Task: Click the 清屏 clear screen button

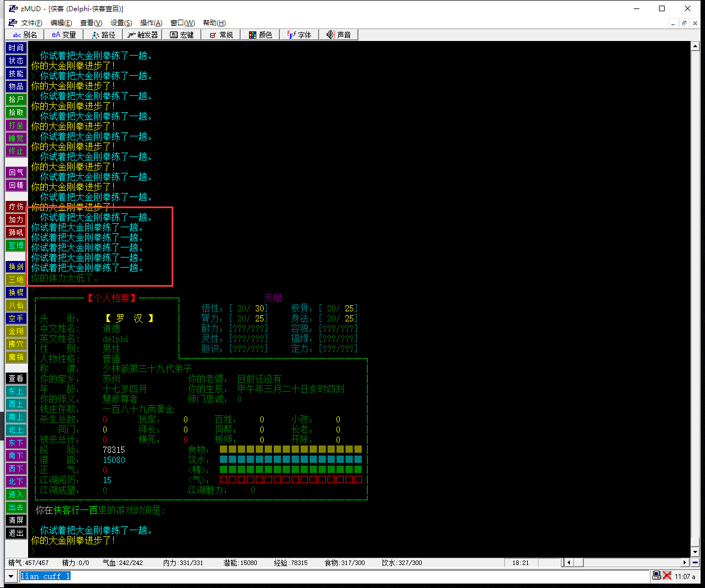Action: coord(16,520)
